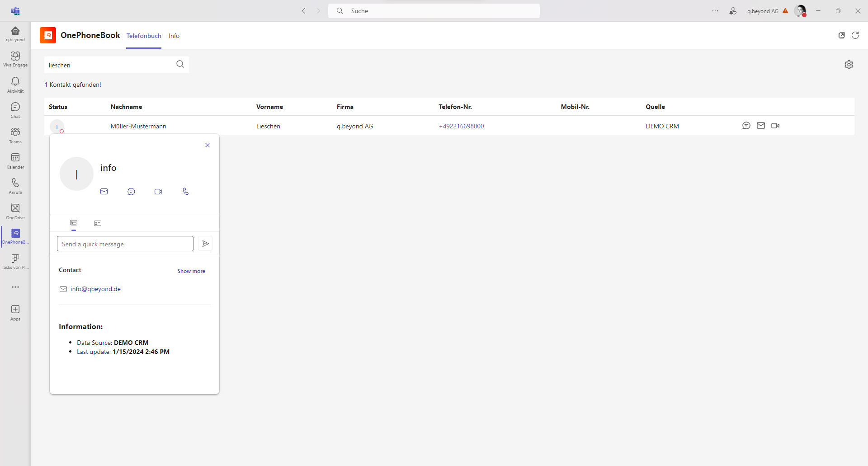Send the quick message with arrow button

point(205,244)
